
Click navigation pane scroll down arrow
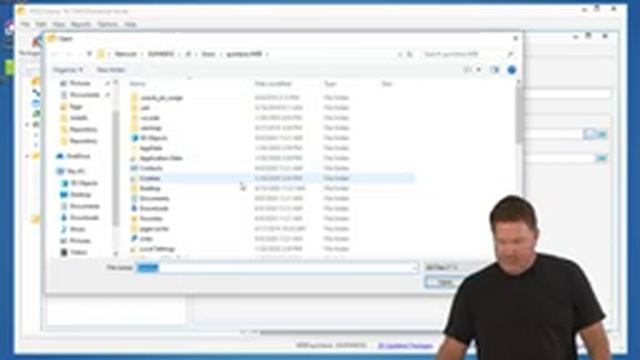point(116,253)
